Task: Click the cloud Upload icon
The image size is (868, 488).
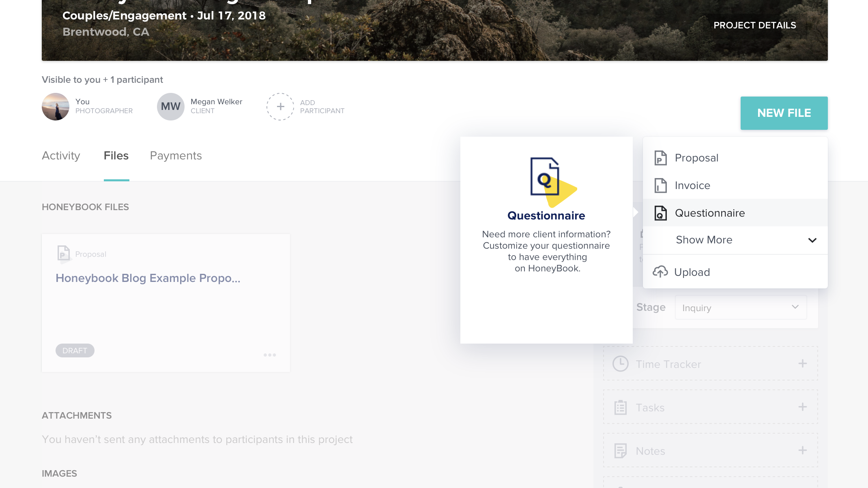Action: [x=660, y=272]
